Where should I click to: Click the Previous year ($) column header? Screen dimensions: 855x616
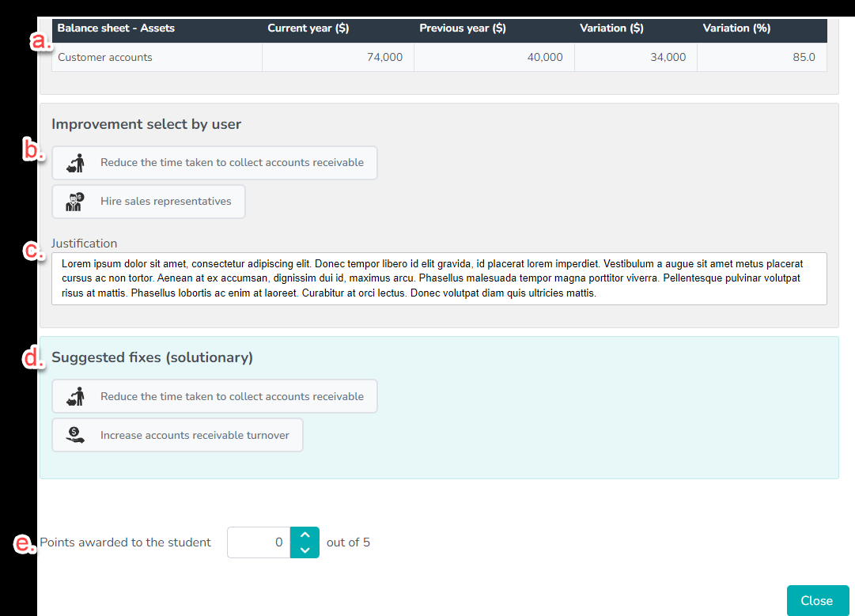pyautogui.click(x=463, y=28)
